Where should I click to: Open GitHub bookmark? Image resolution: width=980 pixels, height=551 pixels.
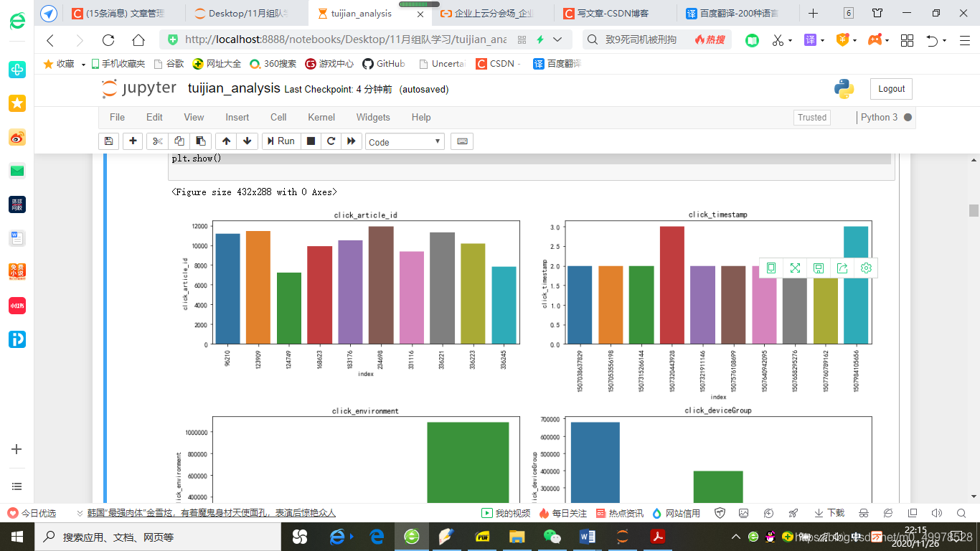[383, 64]
